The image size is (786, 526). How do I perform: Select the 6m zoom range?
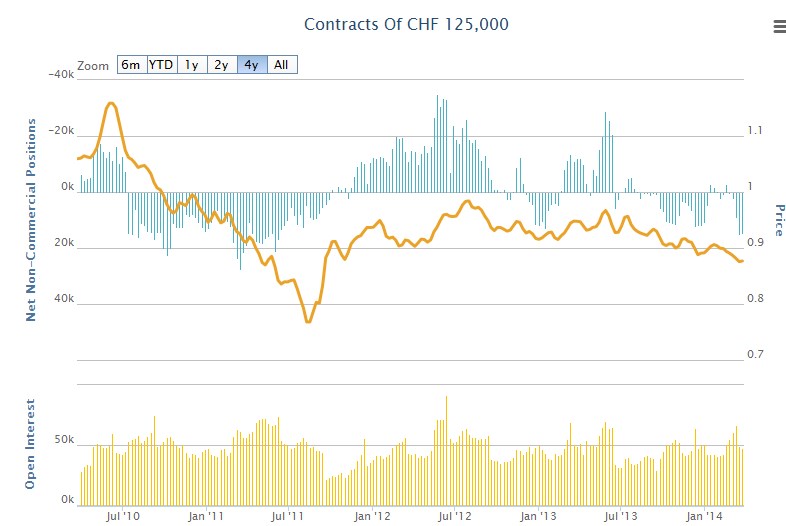pyautogui.click(x=130, y=65)
